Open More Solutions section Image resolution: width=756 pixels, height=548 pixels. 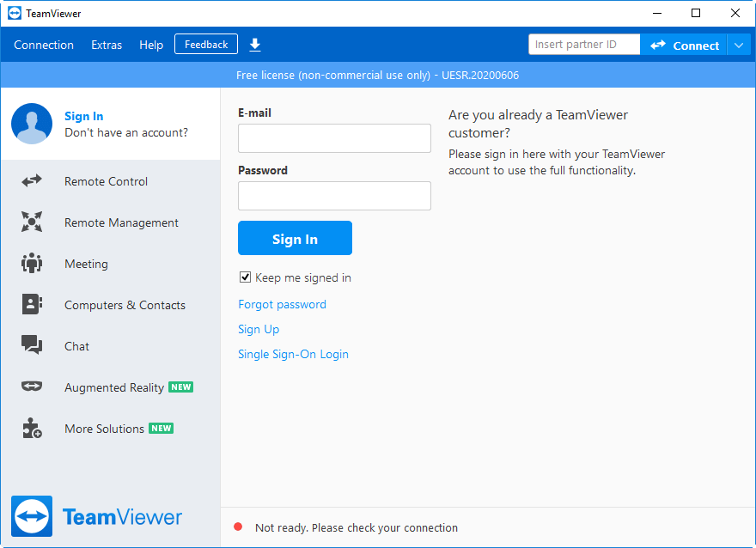(x=111, y=429)
